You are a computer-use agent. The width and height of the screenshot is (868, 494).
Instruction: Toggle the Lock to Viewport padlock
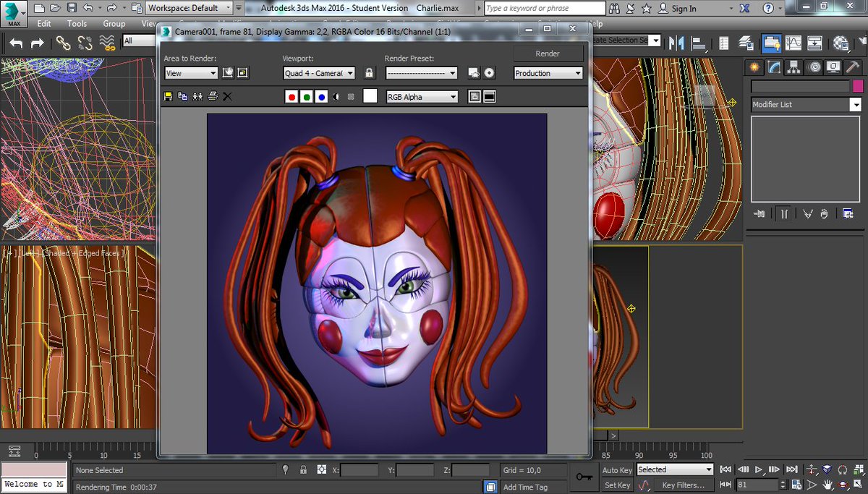click(370, 73)
